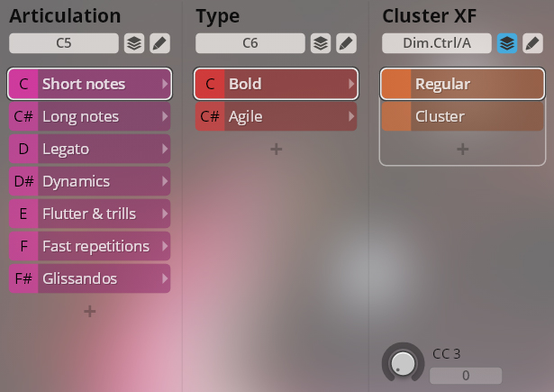Screen dimensions: 554x392
Task: Expand the Glissandos submenu arrow
Action: [164, 278]
